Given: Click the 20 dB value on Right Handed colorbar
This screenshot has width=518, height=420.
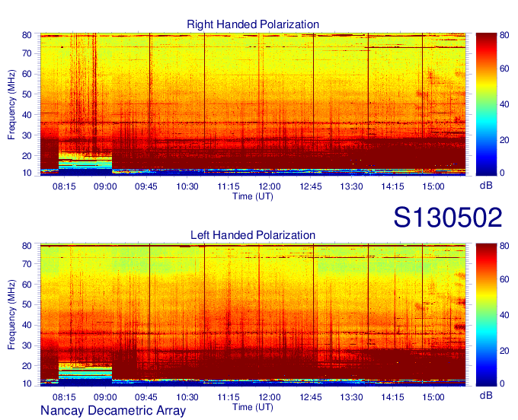Looking at the screenshot, I should pyautogui.click(x=504, y=140).
